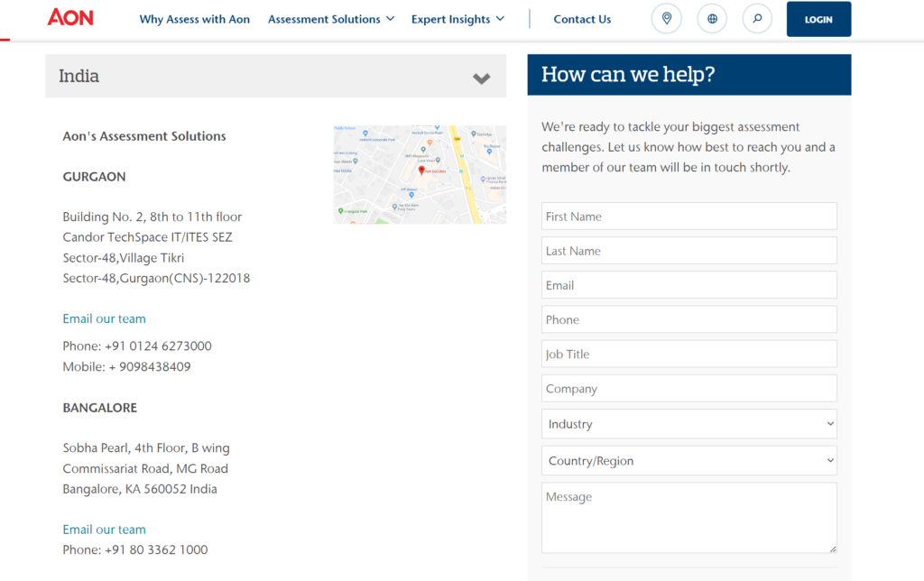Select the GURGAON heading text
The image size is (924, 581).
pyautogui.click(x=94, y=177)
